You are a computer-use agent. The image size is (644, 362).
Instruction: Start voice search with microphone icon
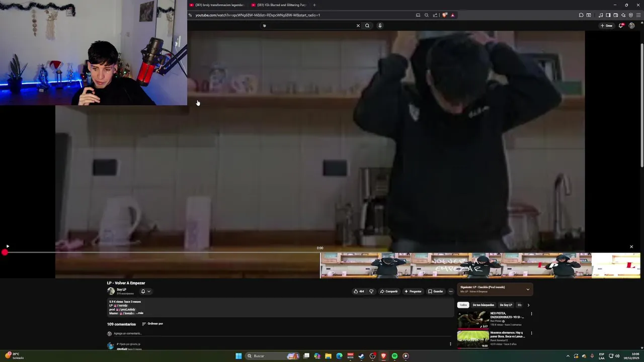coord(380,26)
